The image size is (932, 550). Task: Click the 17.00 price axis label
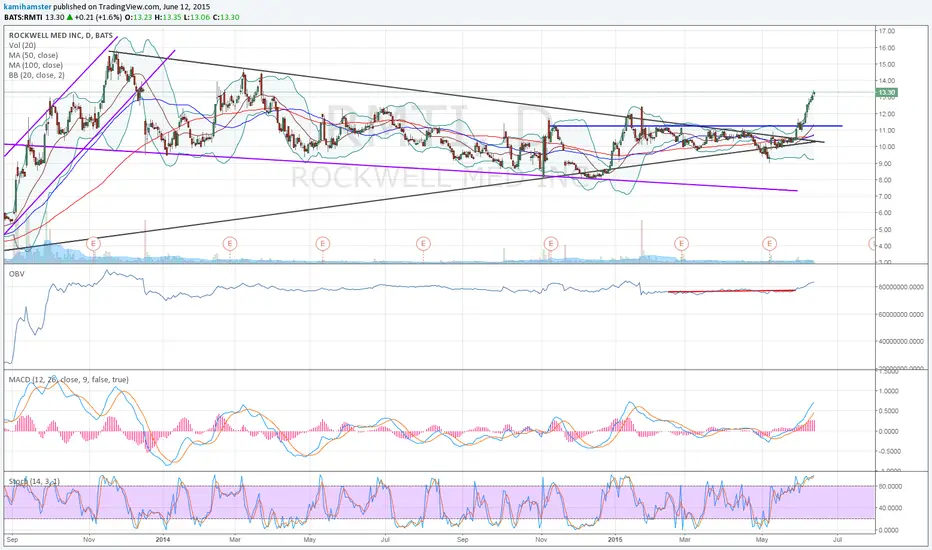[887, 31]
